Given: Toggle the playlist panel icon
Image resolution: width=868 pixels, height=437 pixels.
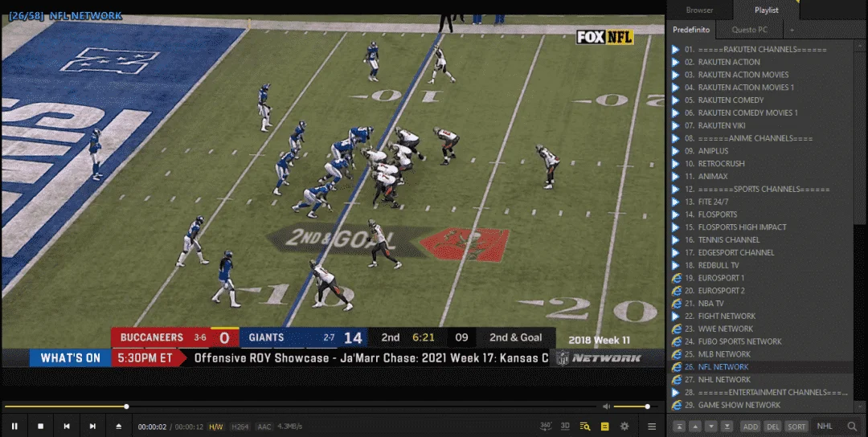Looking at the screenshot, I should pyautogui.click(x=604, y=427).
